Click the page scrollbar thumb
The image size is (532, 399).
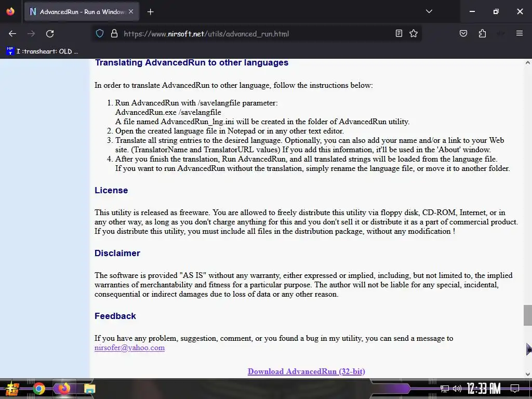coord(528,315)
